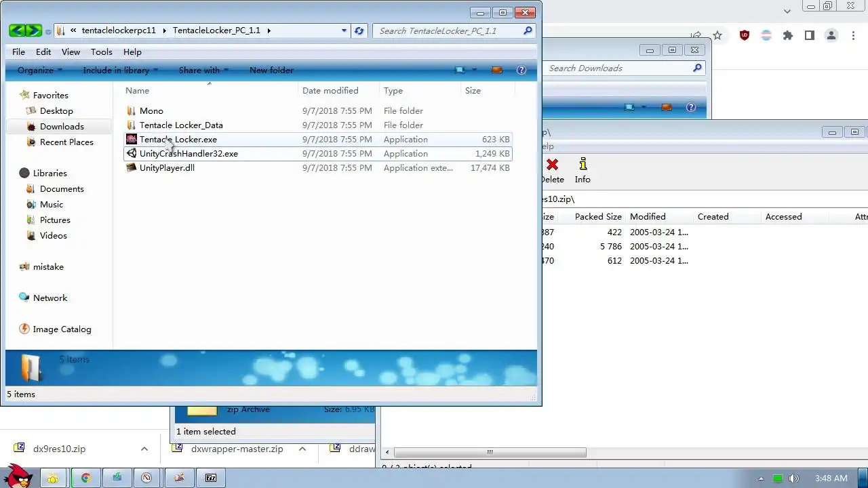Viewport: 868px width, 488px height.
Task: Open Image Catalog in the navigation pane
Action: (62, 329)
